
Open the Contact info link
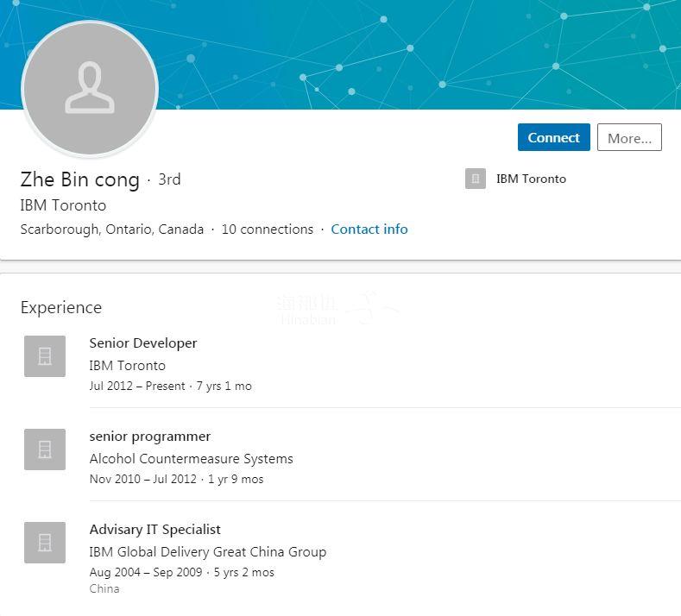click(x=369, y=229)
